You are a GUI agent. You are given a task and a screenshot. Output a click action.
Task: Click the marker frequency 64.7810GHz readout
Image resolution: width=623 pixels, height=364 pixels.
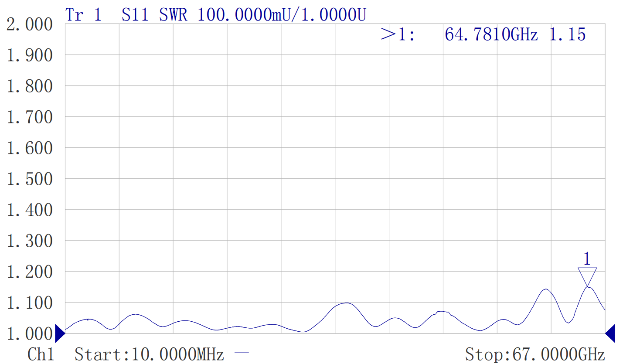click(x=491, y=34)
